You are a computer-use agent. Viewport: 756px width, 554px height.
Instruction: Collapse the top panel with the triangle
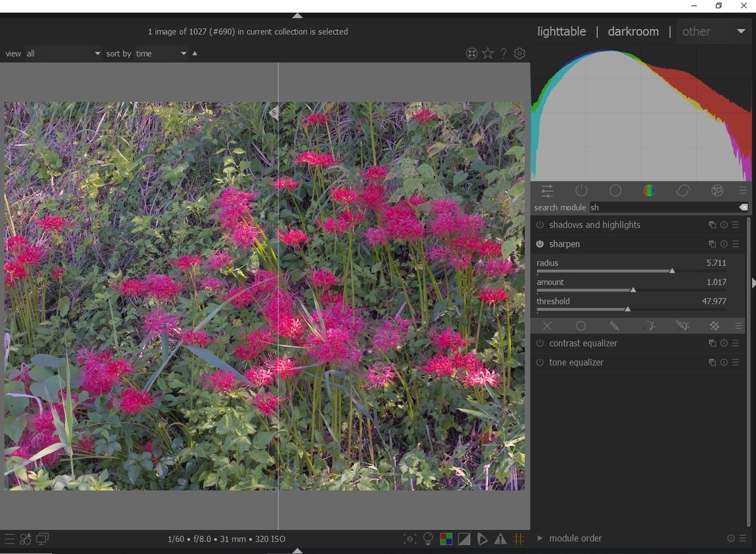click(x=297, y=15)
